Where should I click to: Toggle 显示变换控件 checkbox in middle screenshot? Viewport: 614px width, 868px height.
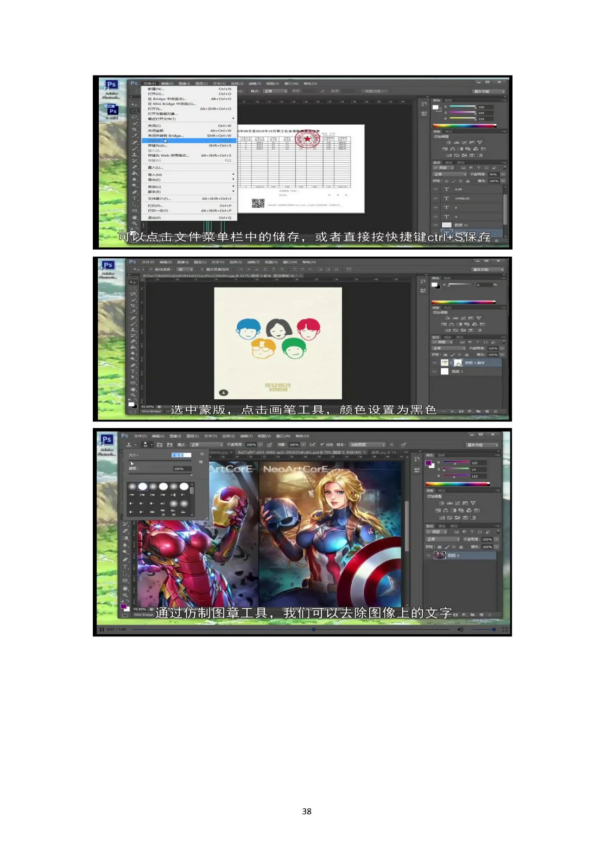[202, 269]
